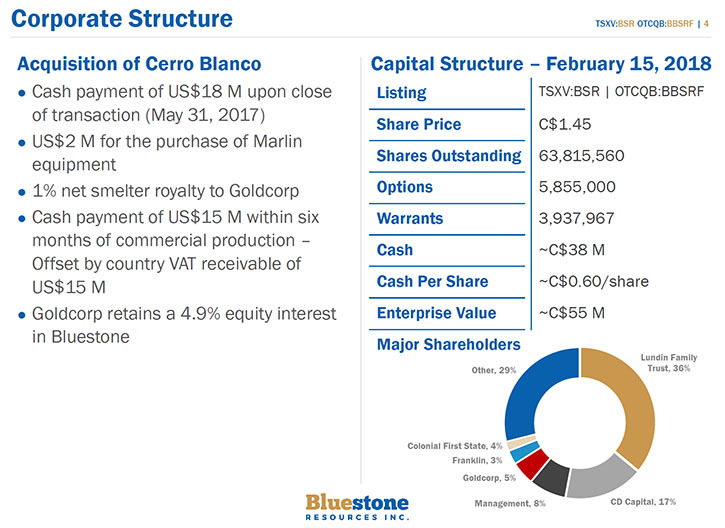
Task: Click the CD Capital, 17% chart label
Action: coord(643,502)
